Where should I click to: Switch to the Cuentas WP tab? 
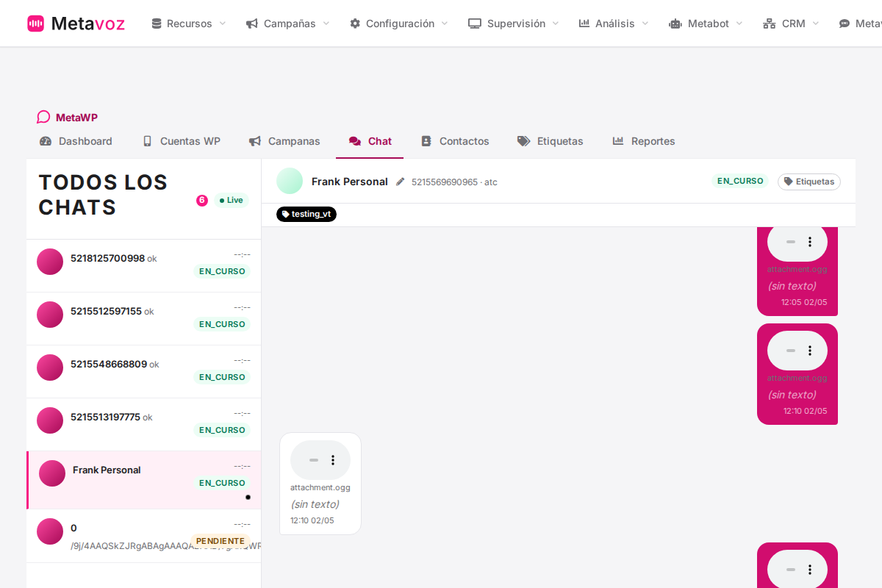182,141
